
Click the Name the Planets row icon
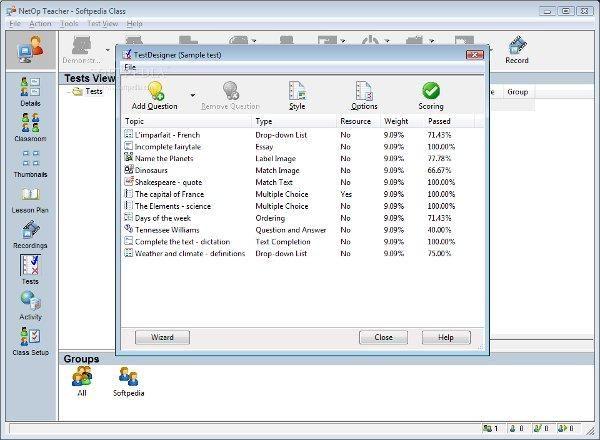(129, 158)
